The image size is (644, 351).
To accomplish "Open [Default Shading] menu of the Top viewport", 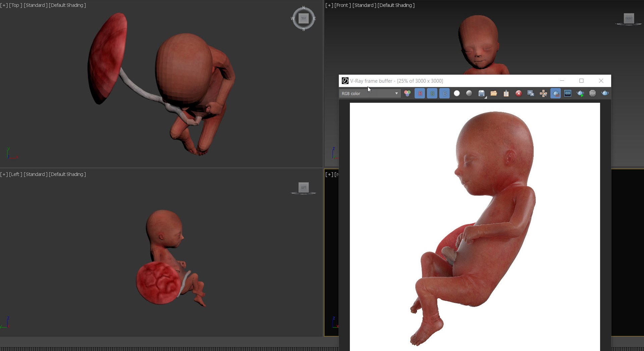I will click(67, 5).
